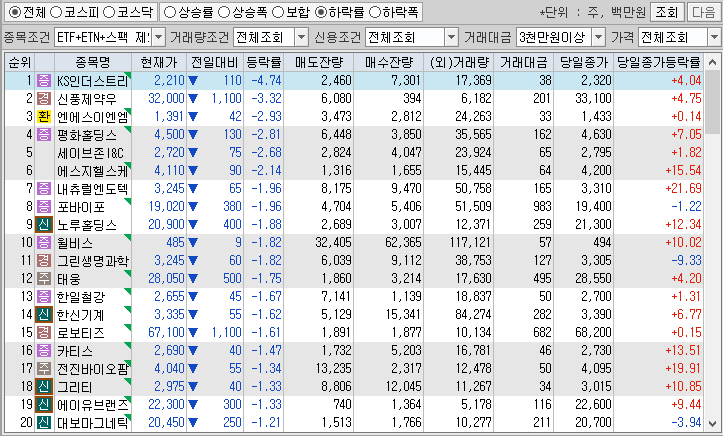Click down-arrow indicator on KS인더스트리 row

click(193, 81)
